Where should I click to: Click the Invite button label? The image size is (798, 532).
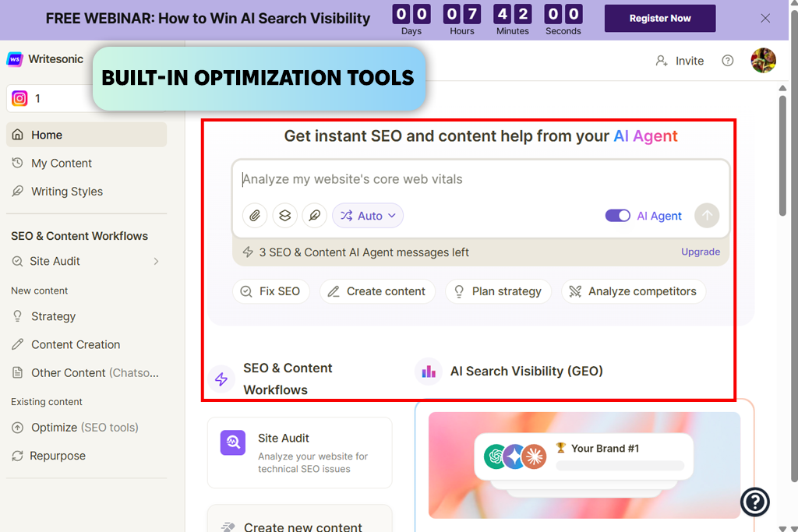click(690, 61)
